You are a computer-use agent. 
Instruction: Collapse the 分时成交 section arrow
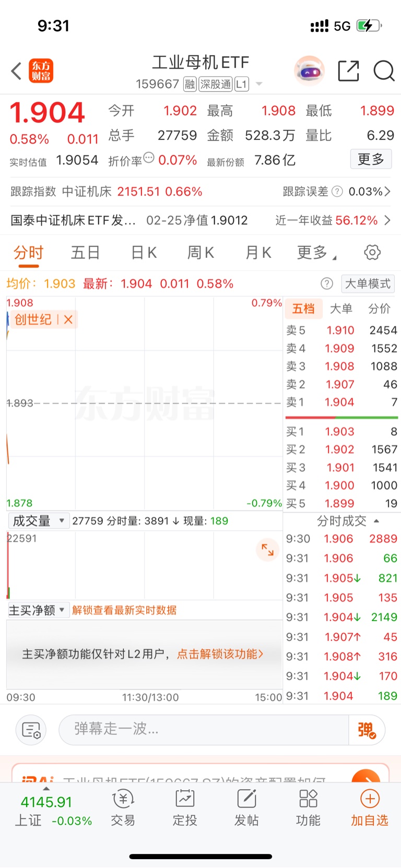pos(376,521)
